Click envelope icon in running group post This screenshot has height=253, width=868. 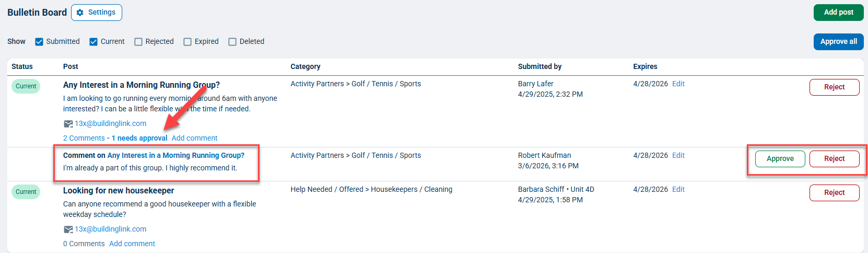point(68,124)
